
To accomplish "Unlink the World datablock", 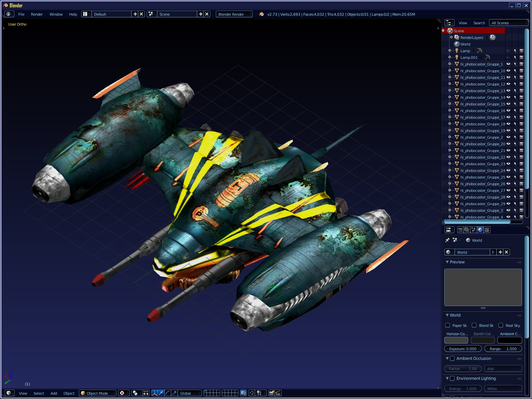I will tap(506, 252).
